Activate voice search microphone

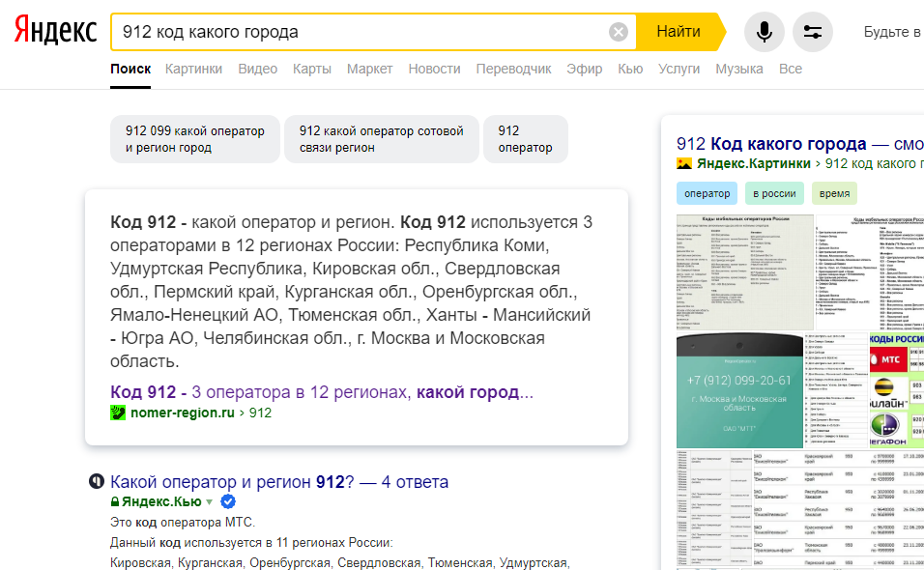[764, 32]
